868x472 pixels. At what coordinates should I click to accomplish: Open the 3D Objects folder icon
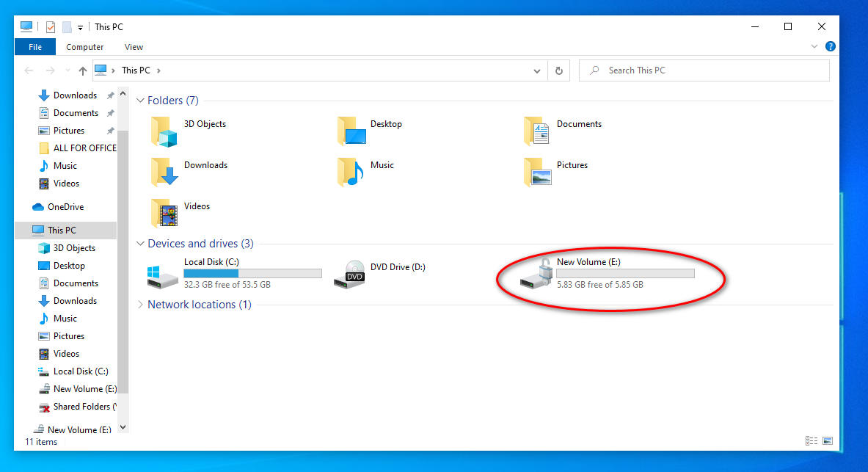pos(164,132)
